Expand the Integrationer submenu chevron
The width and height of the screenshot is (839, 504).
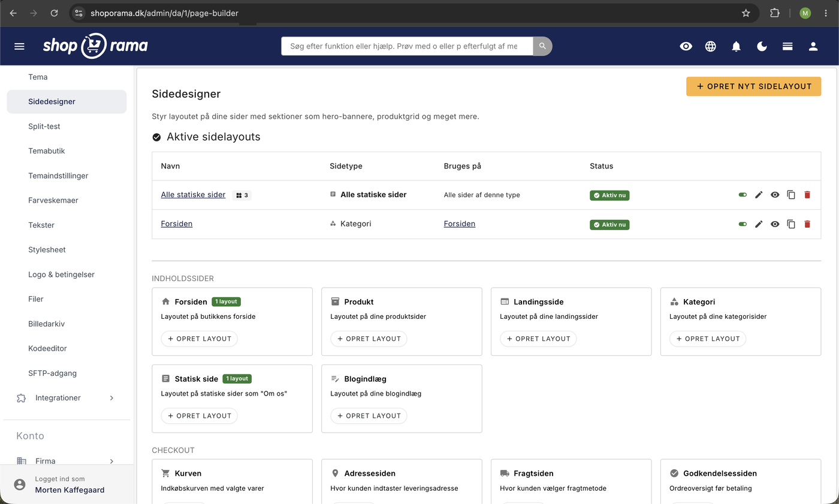tap(111, 398)
